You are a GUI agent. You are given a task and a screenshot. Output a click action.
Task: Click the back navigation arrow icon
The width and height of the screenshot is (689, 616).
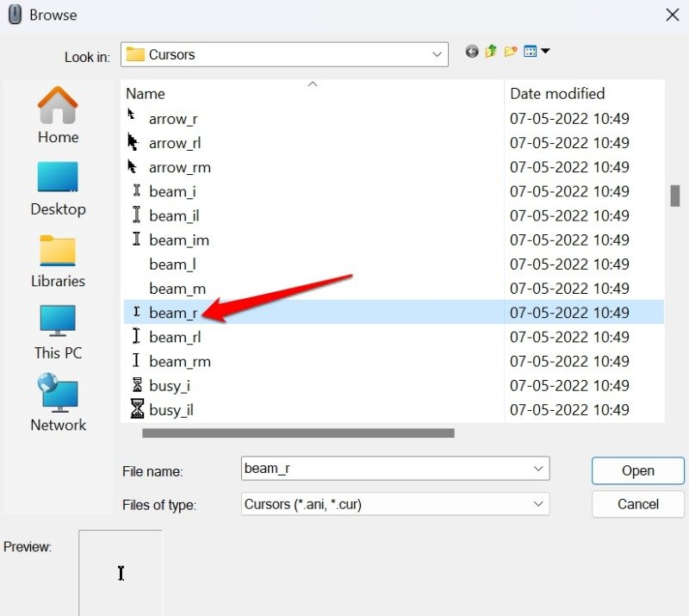[x=471, y=52]
